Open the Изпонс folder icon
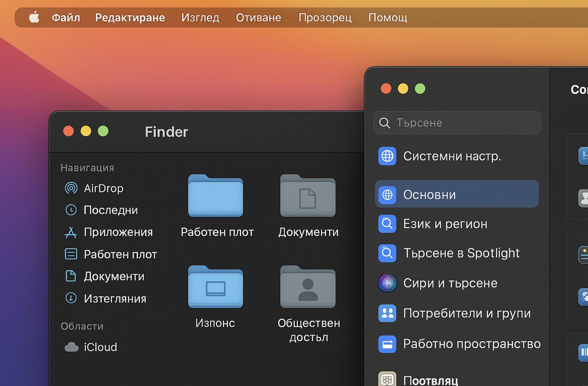588x386 pixels. tap(216, 287)
